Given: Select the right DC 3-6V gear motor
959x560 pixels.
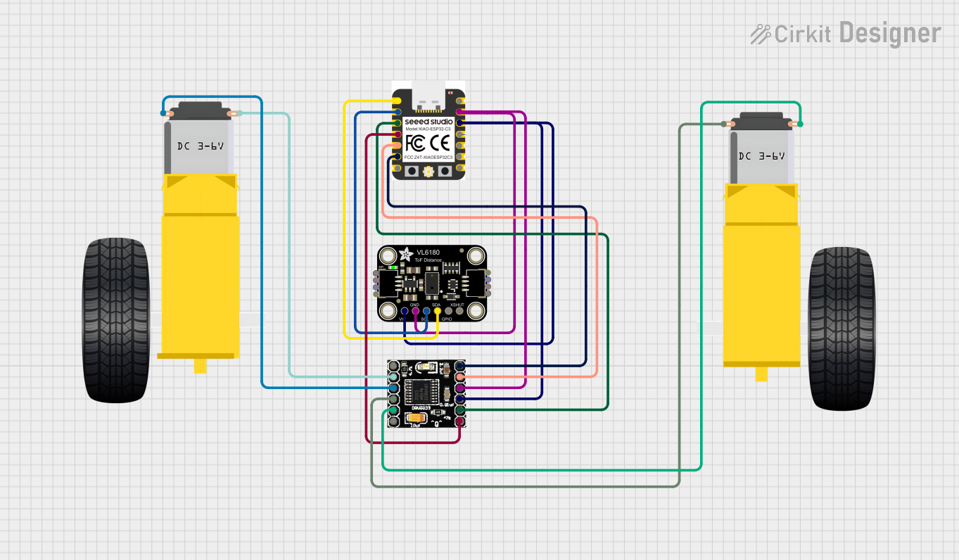Looking at the screenshot, I should point(762,246).
